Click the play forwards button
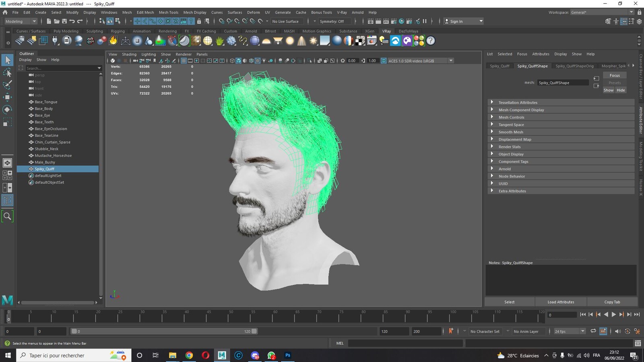644x362 pixels. (x=613, y=315)
